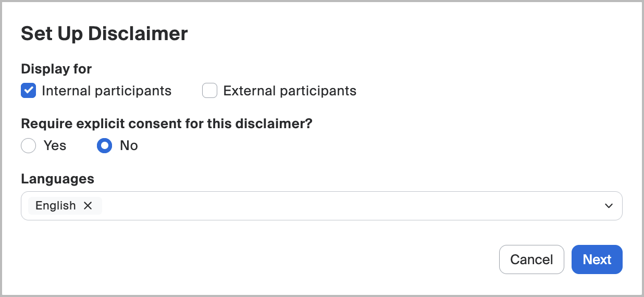The image size is (644, 297).
Task: Remove the English language tag via X
Action: tap(88, 206)
